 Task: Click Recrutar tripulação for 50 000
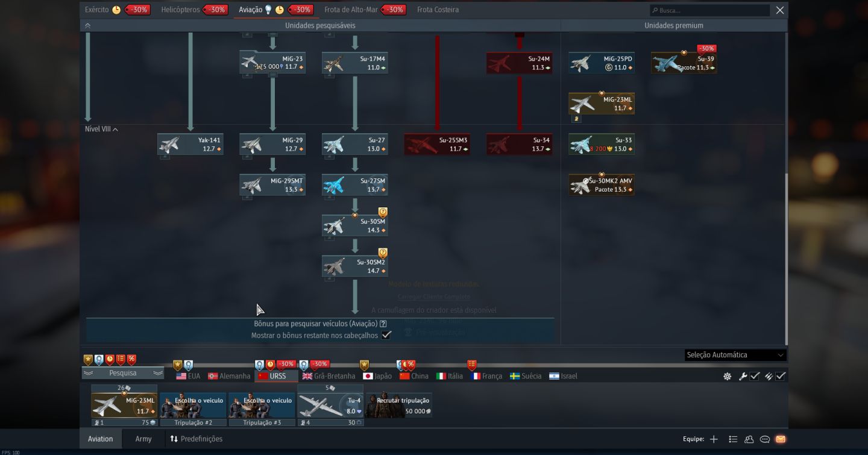click(x=399, y=405)
